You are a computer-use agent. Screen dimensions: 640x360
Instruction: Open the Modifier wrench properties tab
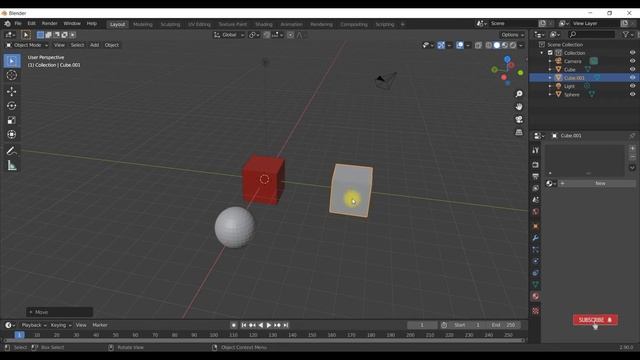[536, 238]
